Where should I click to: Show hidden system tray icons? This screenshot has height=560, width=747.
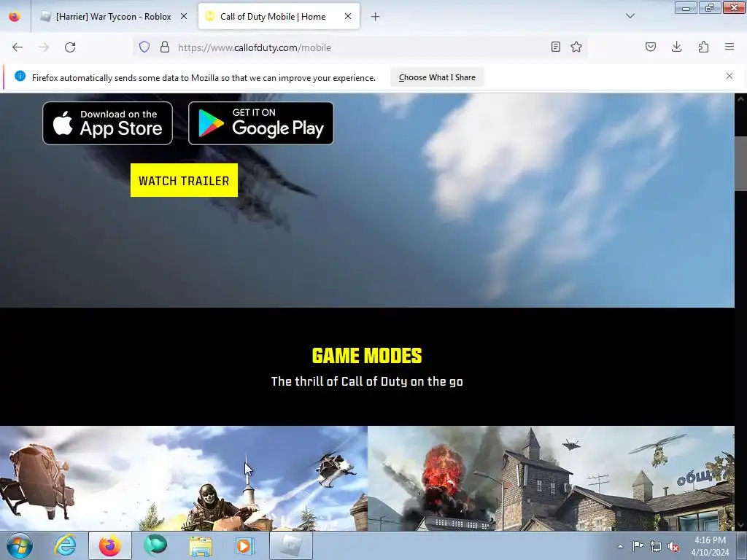[620, 546]
